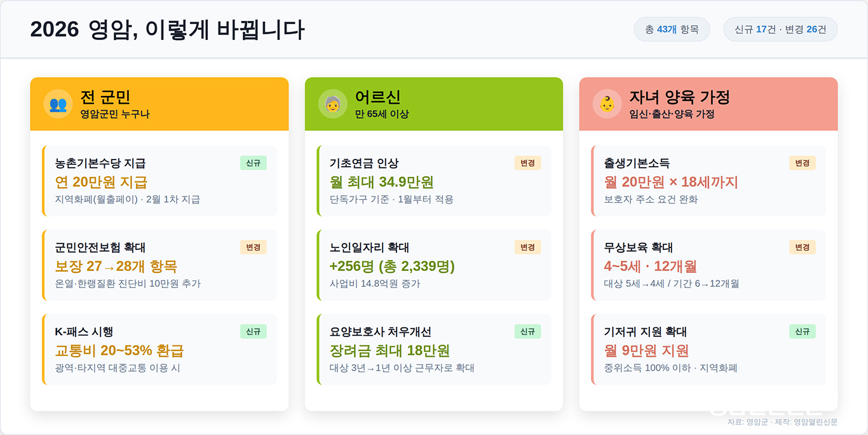Click the 자녀 양육 가정 baby icon
The height and width of the screenshot is (435, 868).
[x=607, y=104]
